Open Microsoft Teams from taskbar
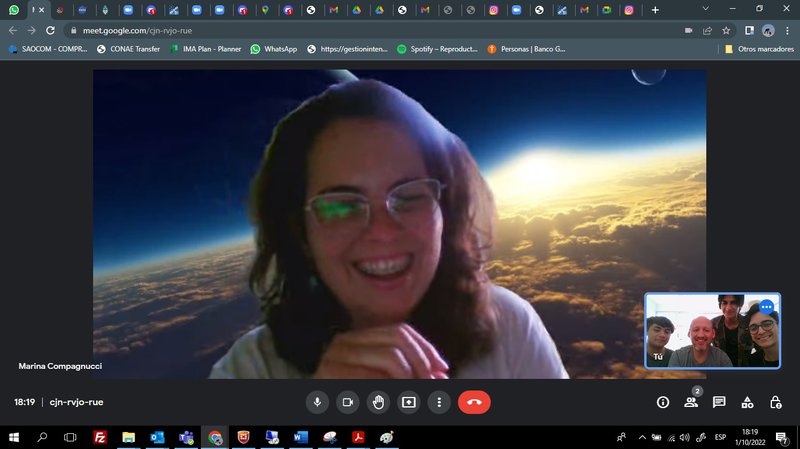This screenshot has width=800, height=449. [x=186, y=437]
